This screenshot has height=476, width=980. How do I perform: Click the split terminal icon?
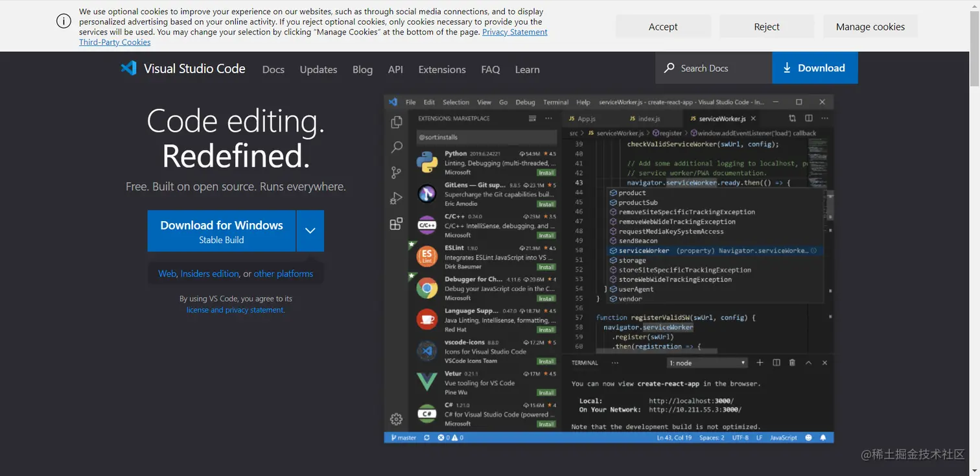(776, 363)
